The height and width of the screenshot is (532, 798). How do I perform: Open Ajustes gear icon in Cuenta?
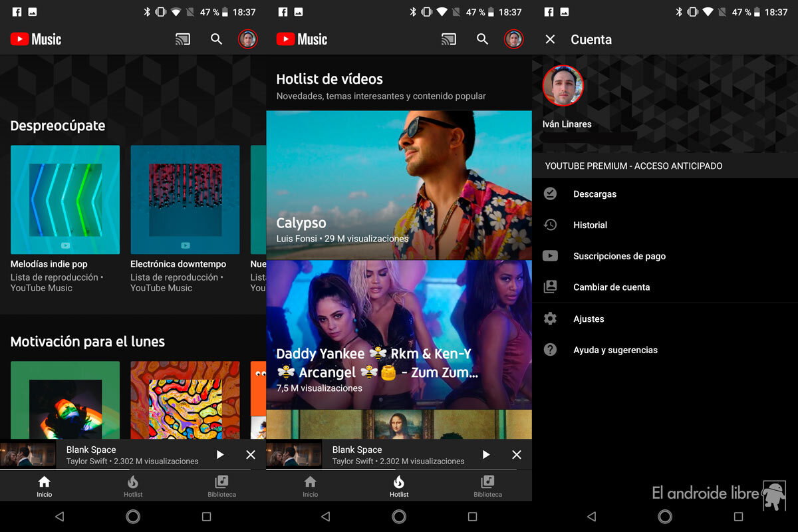[x=550, y=319]
